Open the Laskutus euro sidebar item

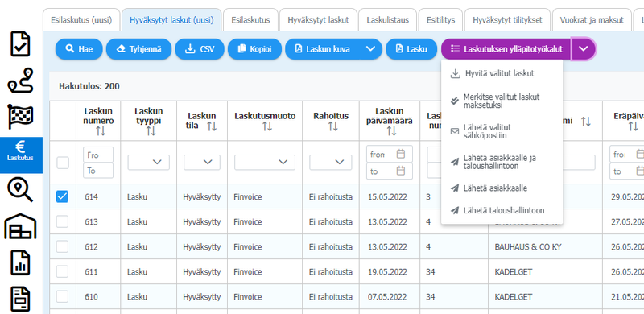pyautogui.click(x=21, y=155)
